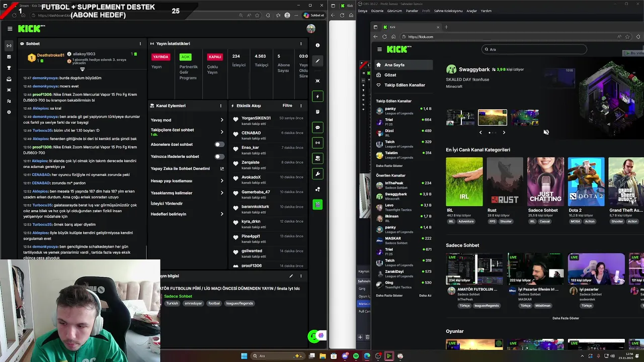Open the Rust category thumbnail
The image size is (644, 362).
505,182
